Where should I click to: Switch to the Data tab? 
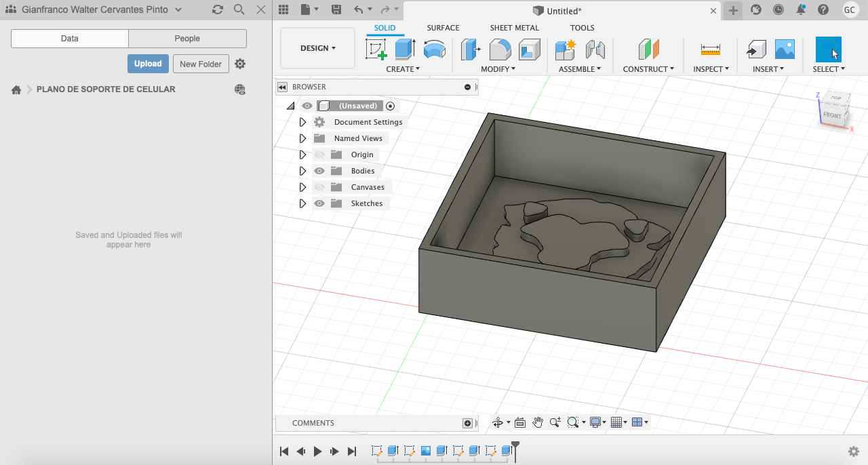(x=70, y=39)
